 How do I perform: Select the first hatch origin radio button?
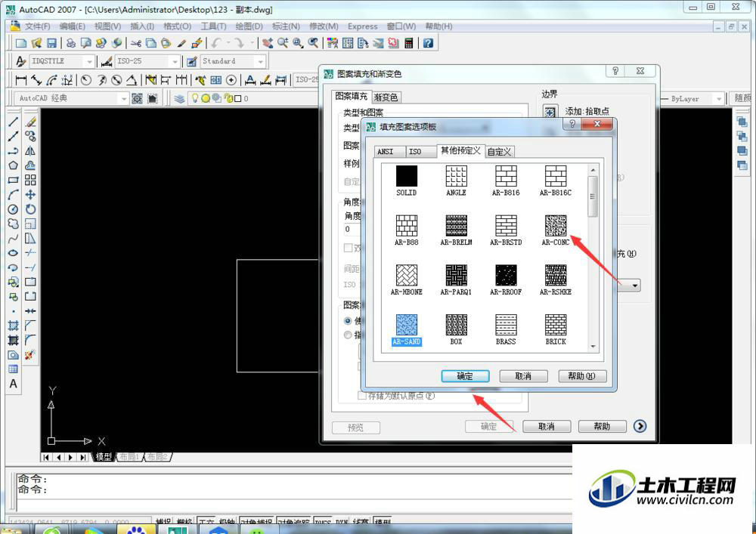[x=348, y=321]
